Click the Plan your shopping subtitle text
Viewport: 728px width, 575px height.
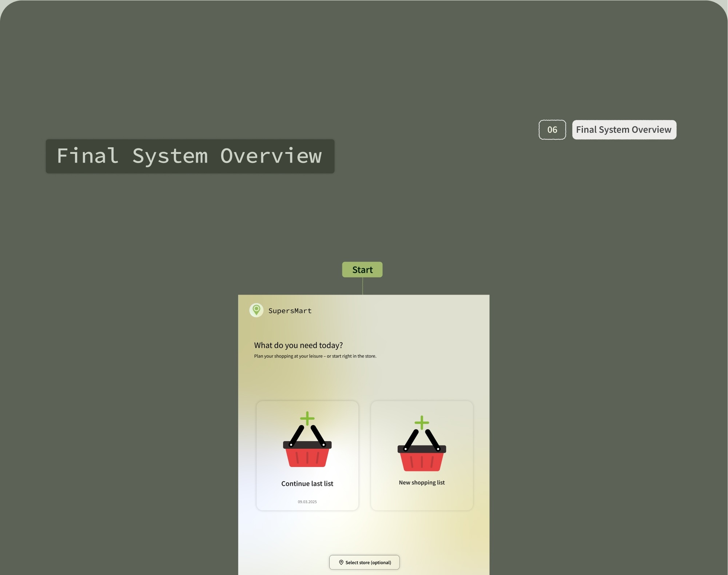[315, 356]
